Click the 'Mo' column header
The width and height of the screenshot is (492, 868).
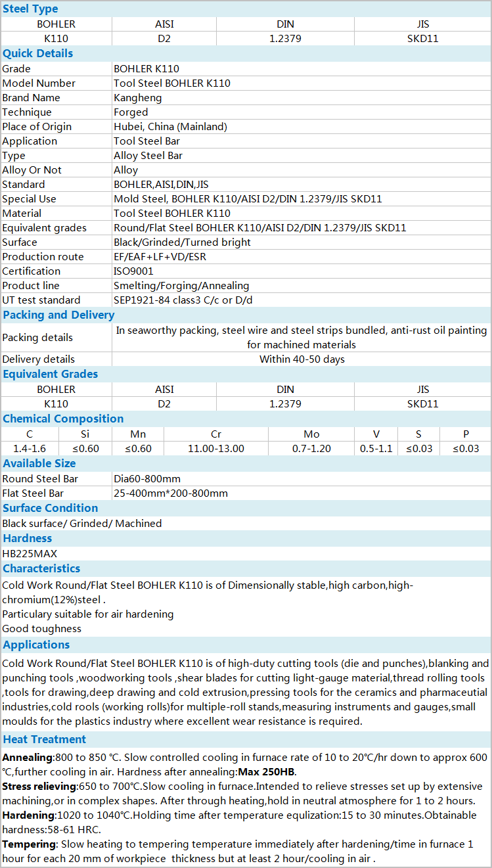(x=311, y=434)
